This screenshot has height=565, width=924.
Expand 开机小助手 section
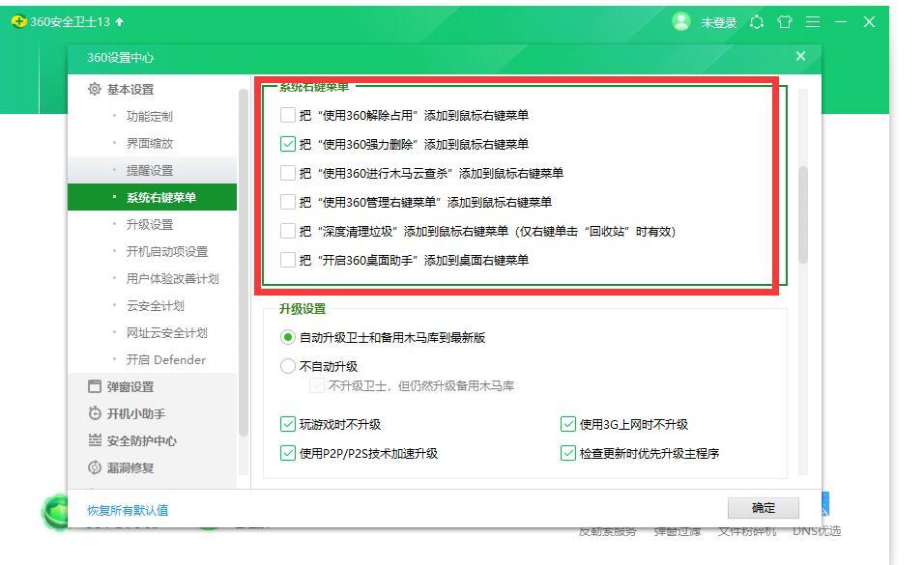(x=152, y=413)
